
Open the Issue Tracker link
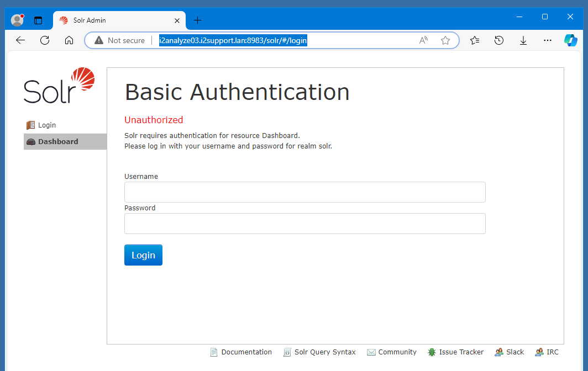coord(460,352)
